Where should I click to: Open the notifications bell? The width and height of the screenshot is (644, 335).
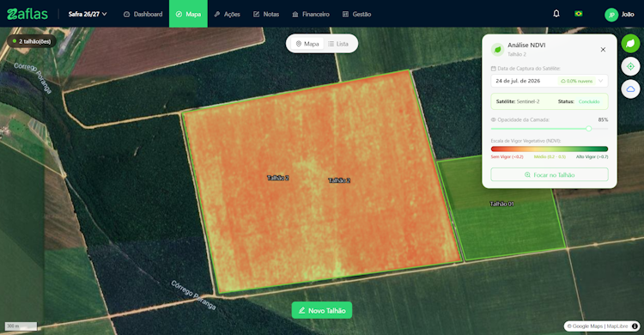coord(556,14)
